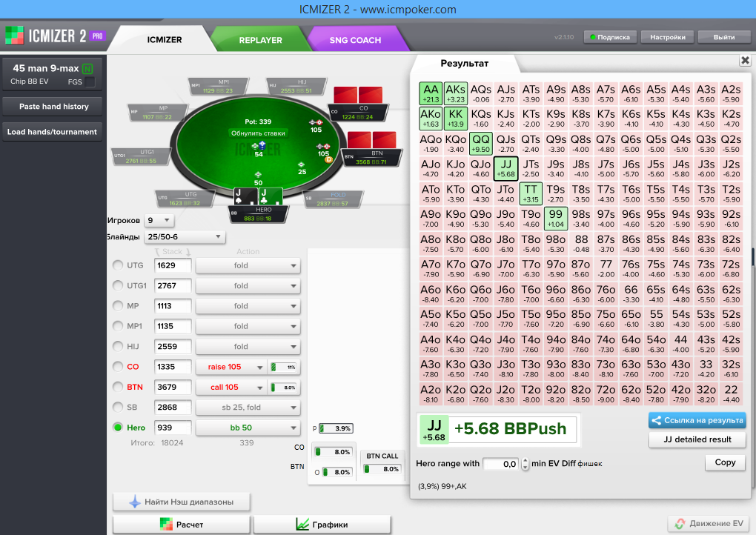Viewport: 756px width, 535px height.
Task: Open Настройки settings
Action: click(x=667, y=37)
